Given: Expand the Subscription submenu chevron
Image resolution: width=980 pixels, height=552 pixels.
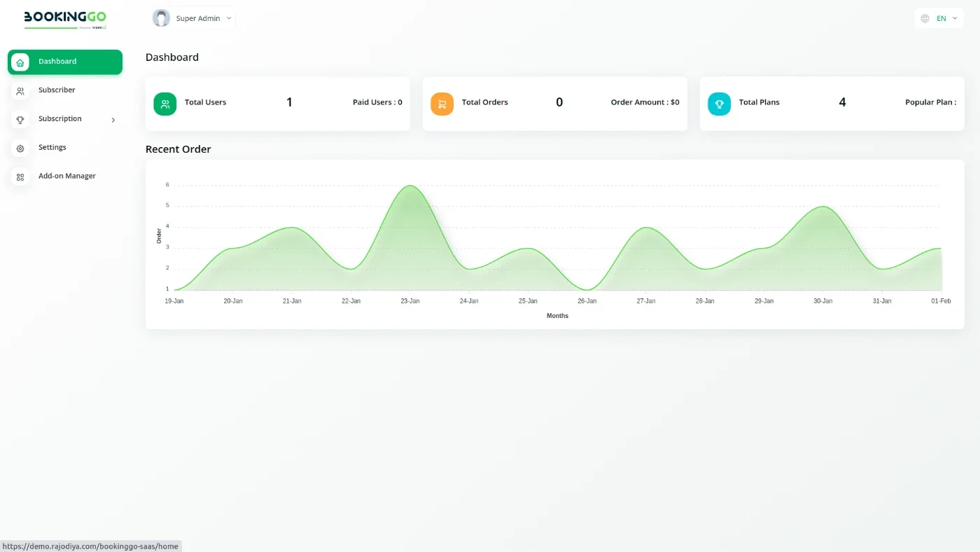Looking at the screenshot, I should pyautogui.click(x=113, y=120).
